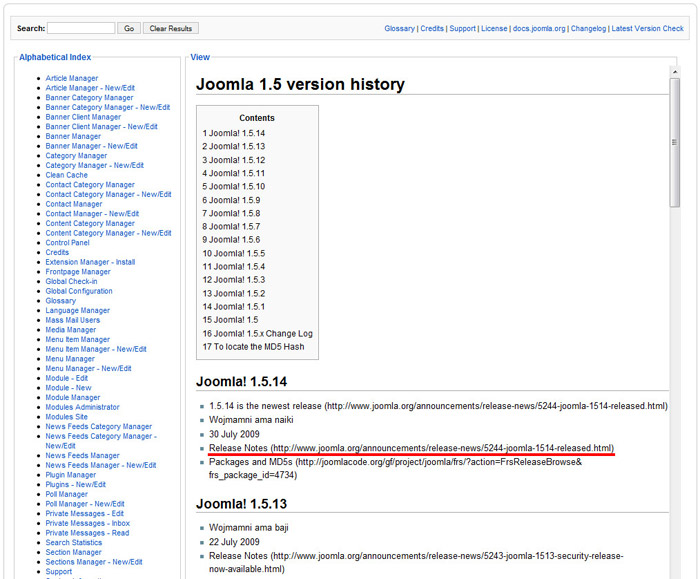Screen dimensions: 700x579
Task: Open Media Manager help entry
Action: tap(71, 330)
